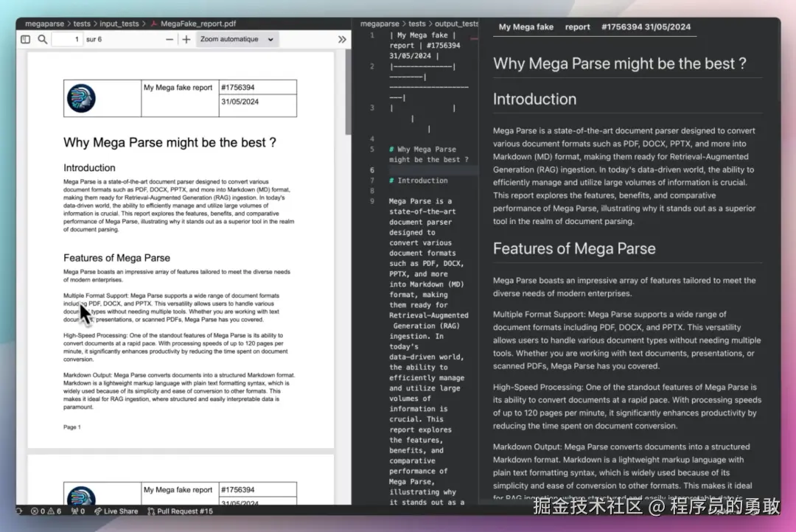Image resolution: width=796 pixels, height=532 pixels.
Task: Click the sync icon in the status bar
Action: (x=19, y=511)
